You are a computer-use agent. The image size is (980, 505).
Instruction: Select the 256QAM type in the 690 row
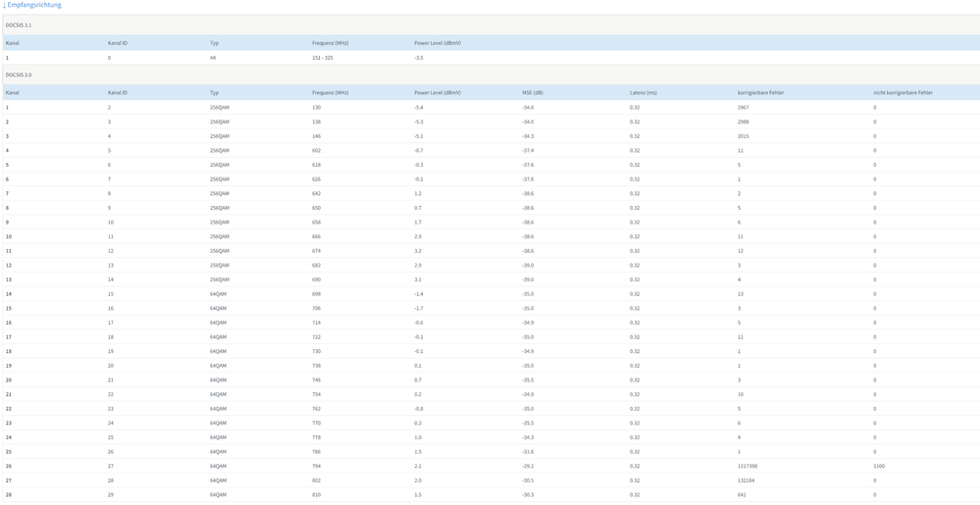click(x=220, y=280)
